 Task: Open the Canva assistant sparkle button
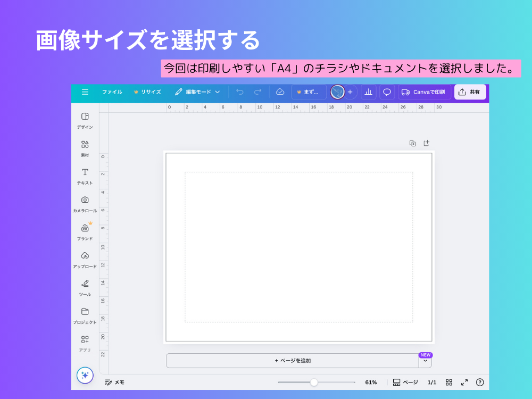pos(85,375)
